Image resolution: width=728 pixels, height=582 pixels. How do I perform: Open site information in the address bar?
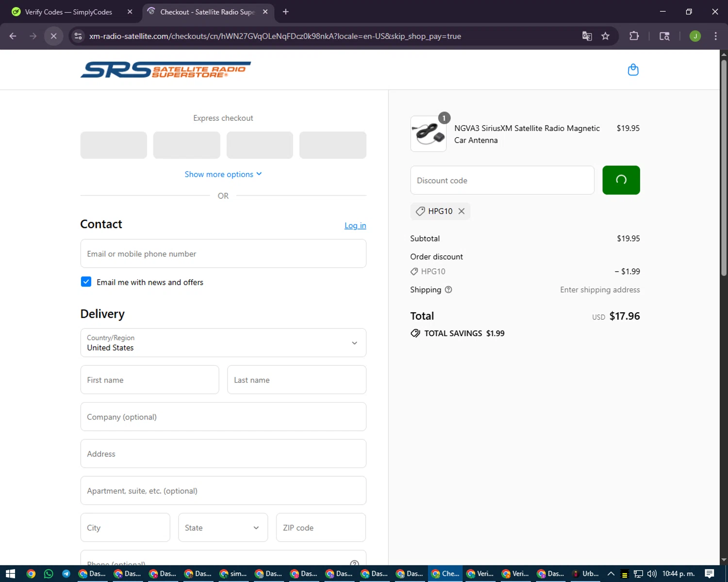(78, 36)
